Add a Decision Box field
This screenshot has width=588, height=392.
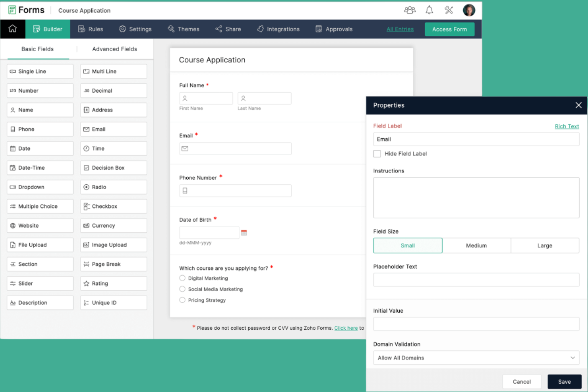(114, 168)
